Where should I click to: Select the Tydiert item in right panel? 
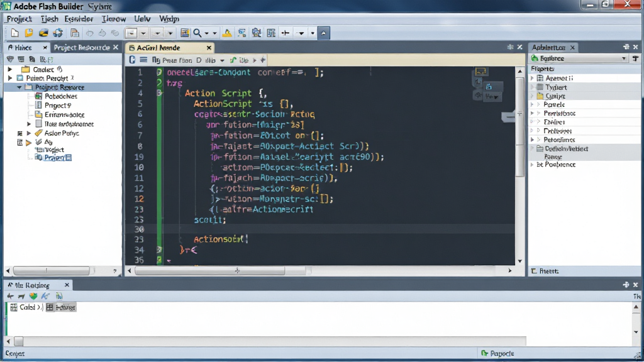click(x=556, y=87)
